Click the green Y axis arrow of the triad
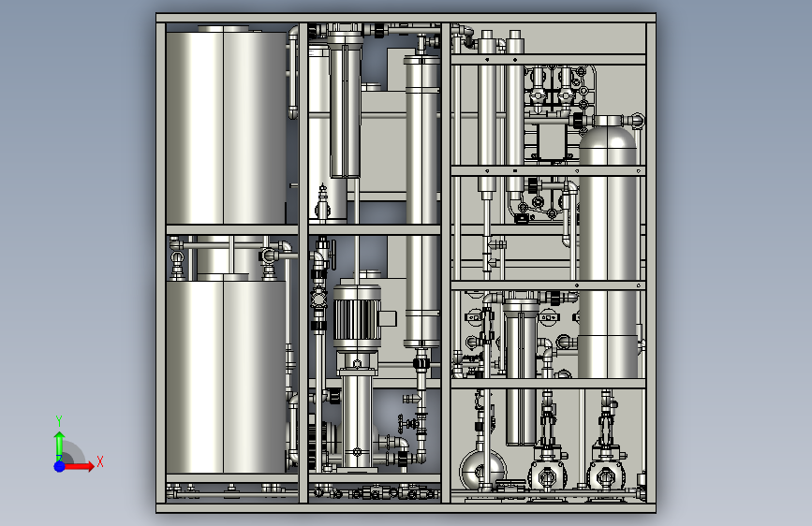Viewport: 812px width, 526px height. tap(59, 445)
